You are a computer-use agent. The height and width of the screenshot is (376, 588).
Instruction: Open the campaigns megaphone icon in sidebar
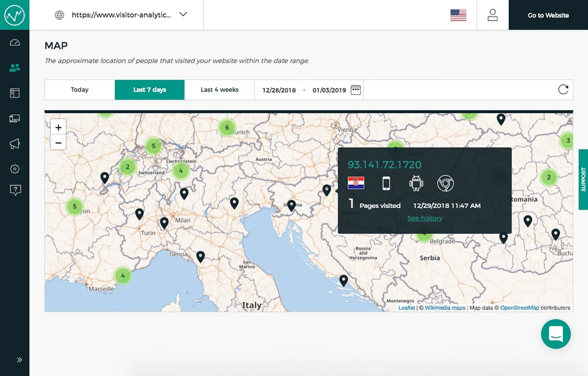coord(15,143)
